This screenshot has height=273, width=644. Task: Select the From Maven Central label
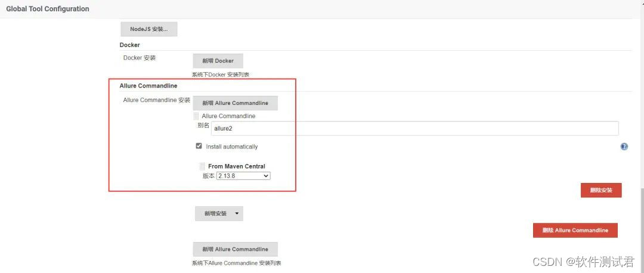pyautogui.click(x=237, y=166)
